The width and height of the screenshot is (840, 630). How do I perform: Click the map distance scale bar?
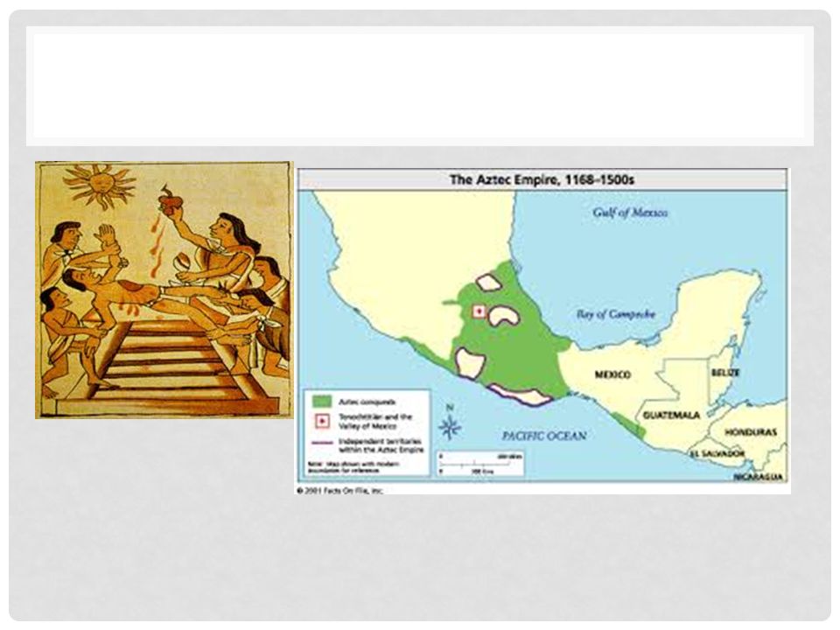[481, 464]
